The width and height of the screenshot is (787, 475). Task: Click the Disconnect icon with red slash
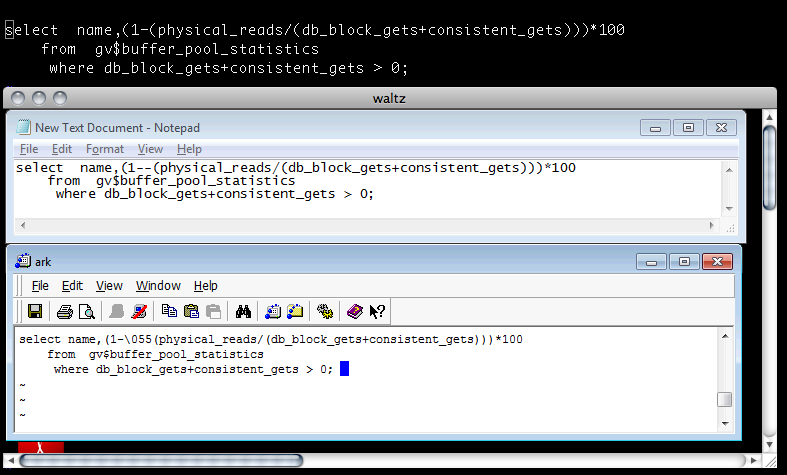pos(139,312)
